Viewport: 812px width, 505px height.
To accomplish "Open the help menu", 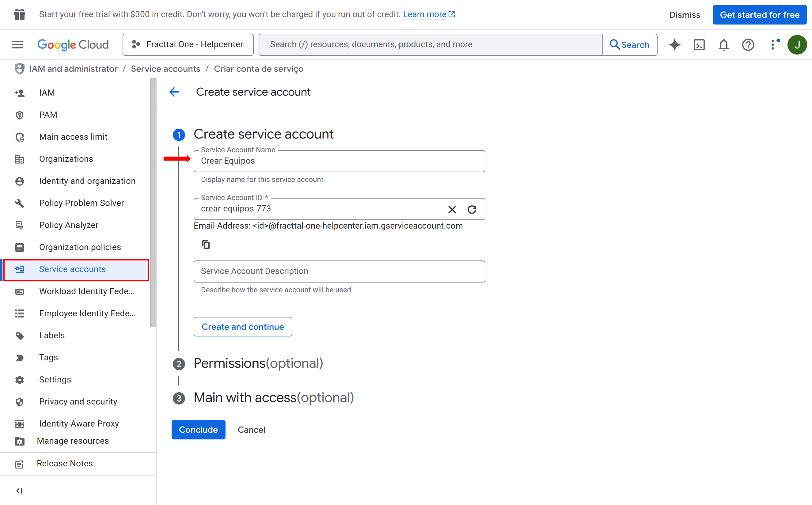I will [748, 44].
